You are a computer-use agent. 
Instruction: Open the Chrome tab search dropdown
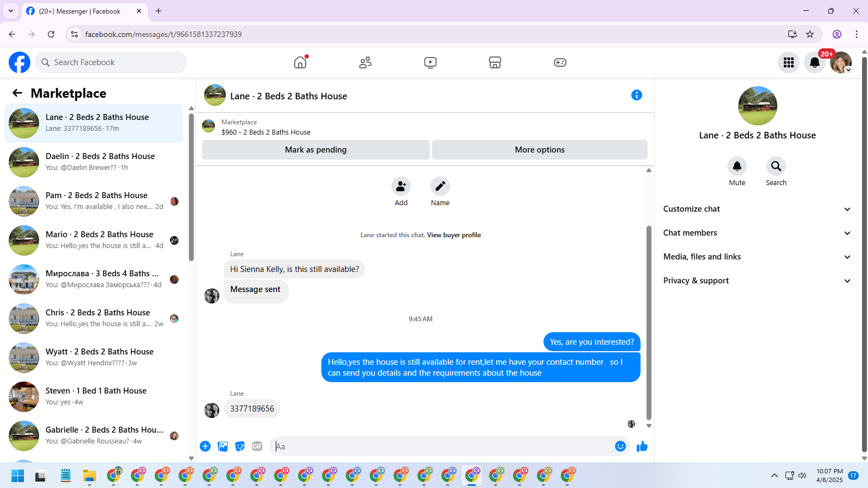pos(11,11)
